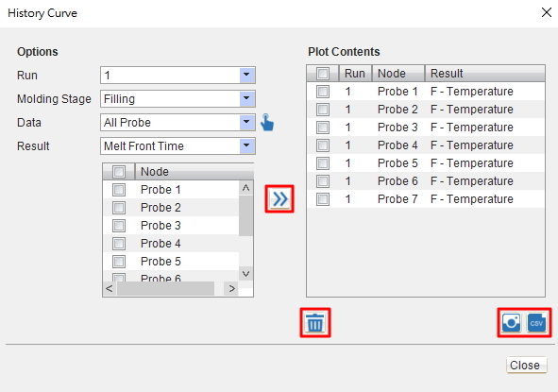This screenshot has width=558, height=392.
Task: Click the add to plot double-arrow icon
Action: [x=279, y=198]
